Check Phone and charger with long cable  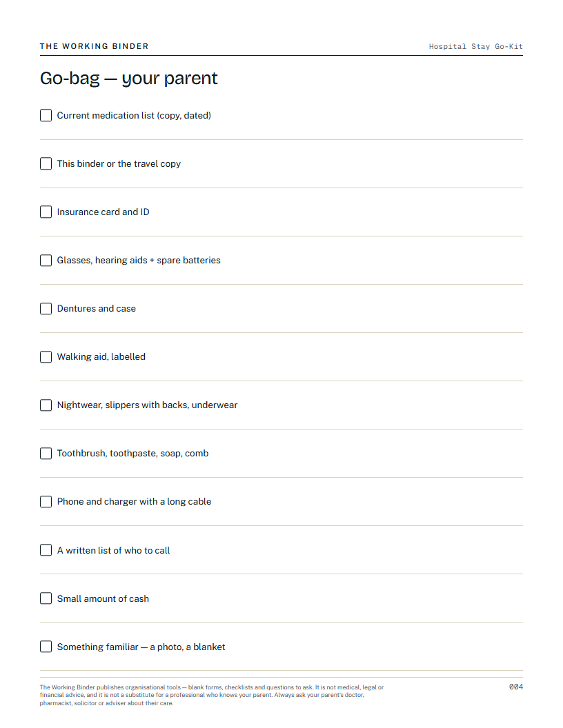[x=46, y=501]
